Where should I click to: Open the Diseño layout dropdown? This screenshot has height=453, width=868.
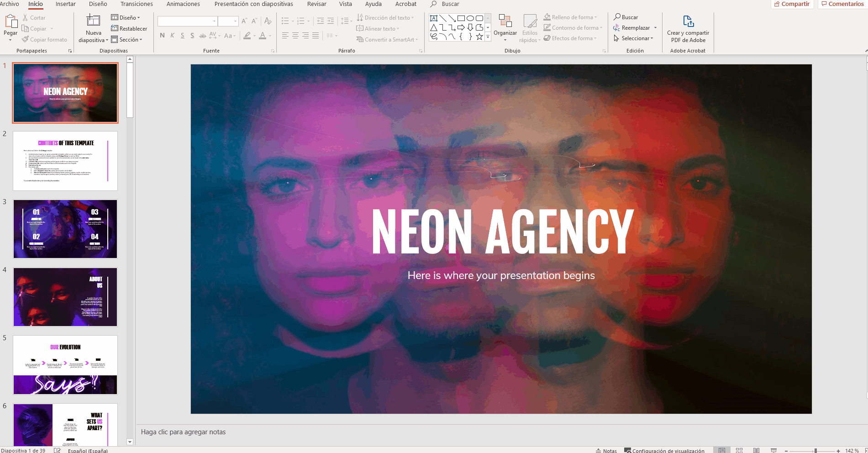(x=126, y=18)
